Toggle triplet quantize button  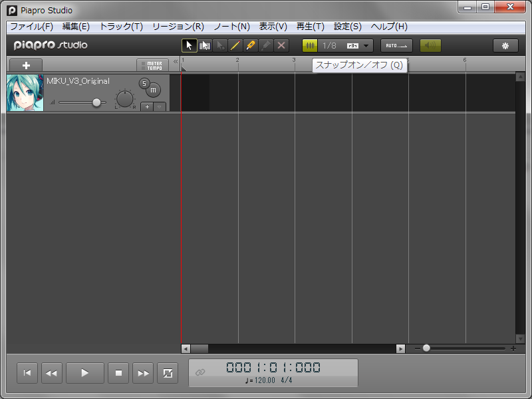pyautogui.click(x=352, y=46)
